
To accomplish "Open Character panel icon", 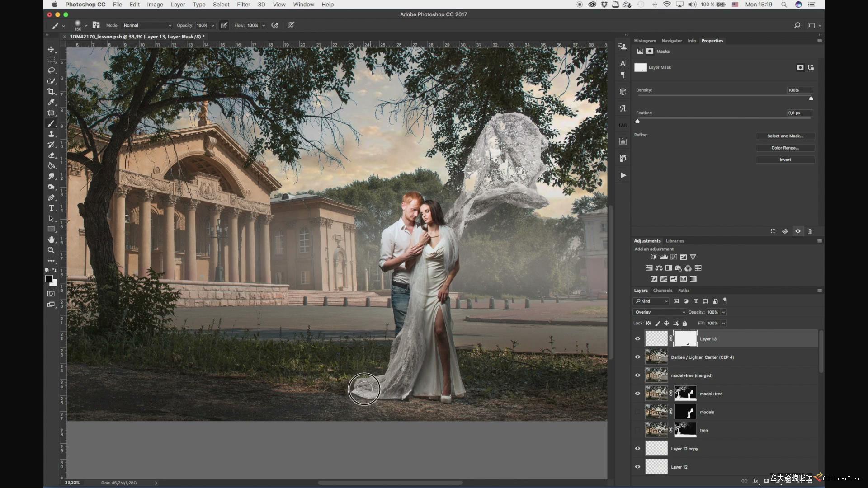I will click(623, 64).
